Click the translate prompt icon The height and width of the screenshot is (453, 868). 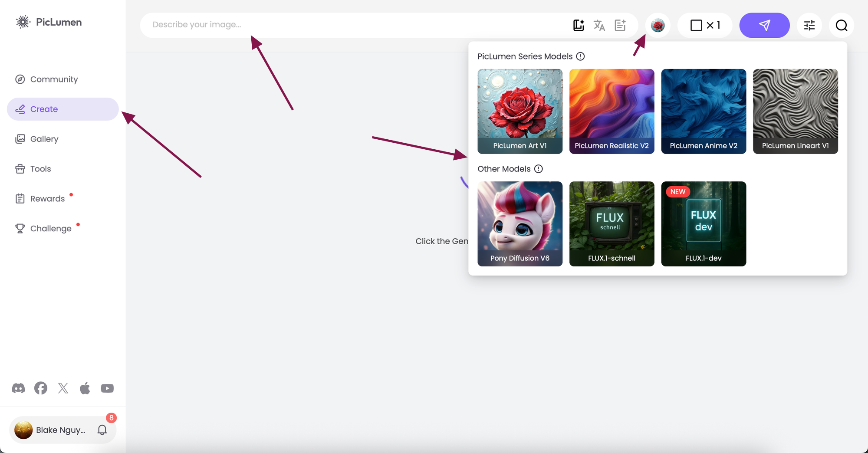point(599,25)
